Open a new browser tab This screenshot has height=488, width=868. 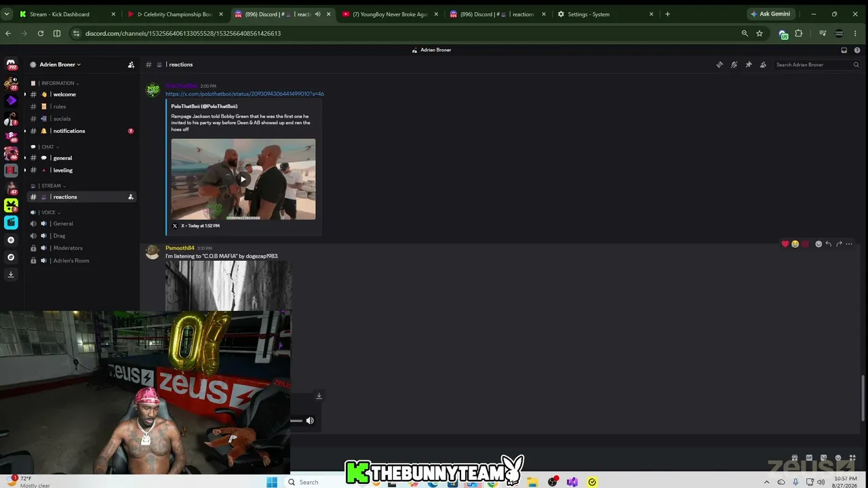point(667,14)
